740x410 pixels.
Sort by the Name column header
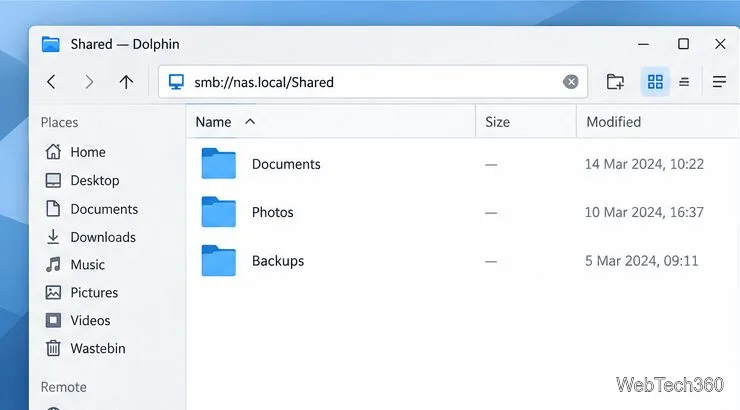click(330, 122)
